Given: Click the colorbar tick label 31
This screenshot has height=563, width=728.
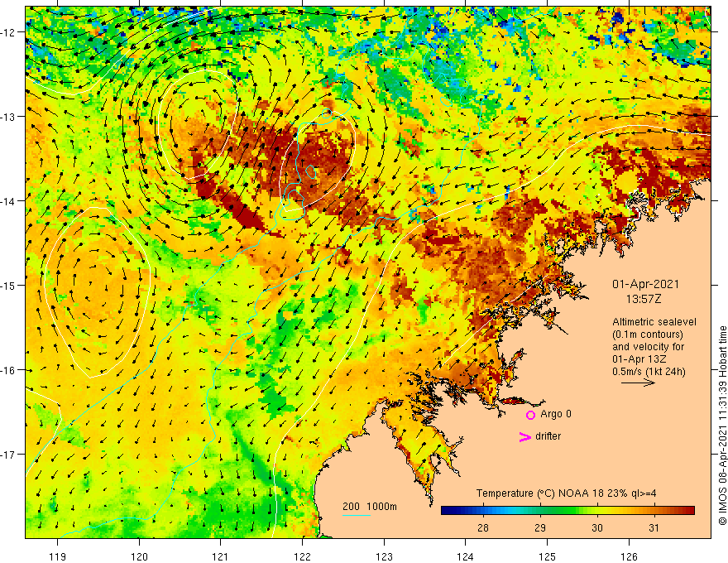Looking at the screenshot, I should 654,527.
